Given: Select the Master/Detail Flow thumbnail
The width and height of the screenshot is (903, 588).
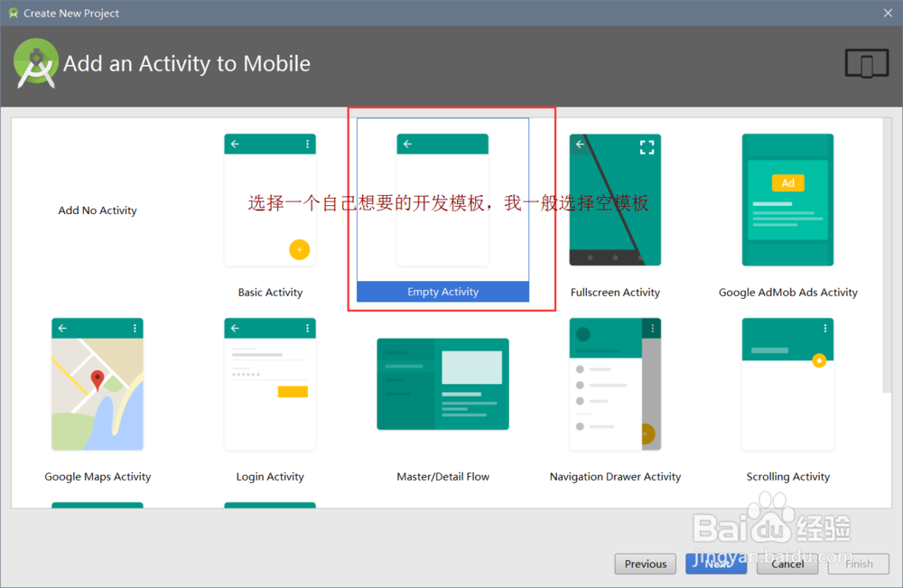Looking at the screenshot, I should tap(442, 384).
